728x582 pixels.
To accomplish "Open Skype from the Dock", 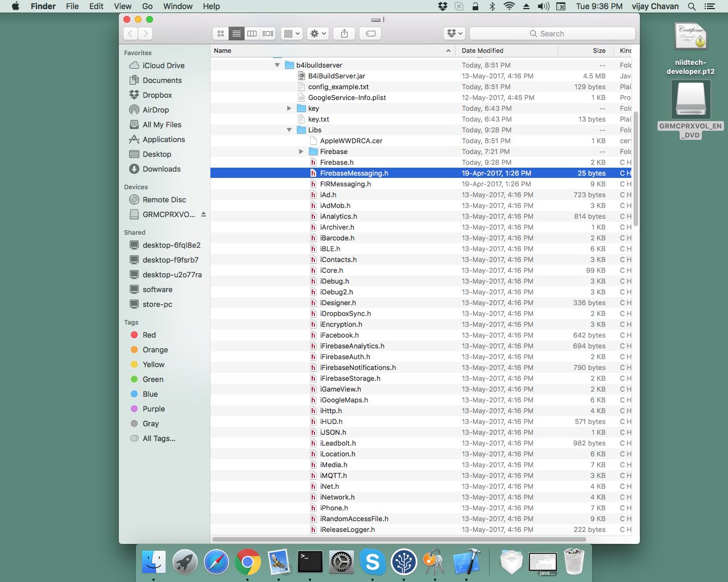I will point(373,562).
